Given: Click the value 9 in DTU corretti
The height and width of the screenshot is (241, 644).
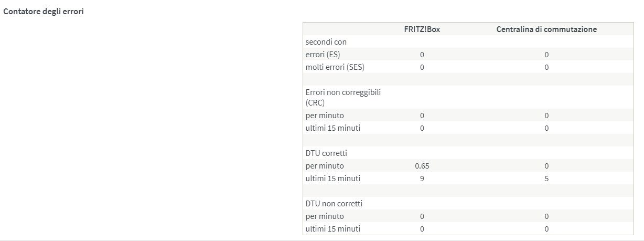Looking at the screenshot, I should [422, 179].
